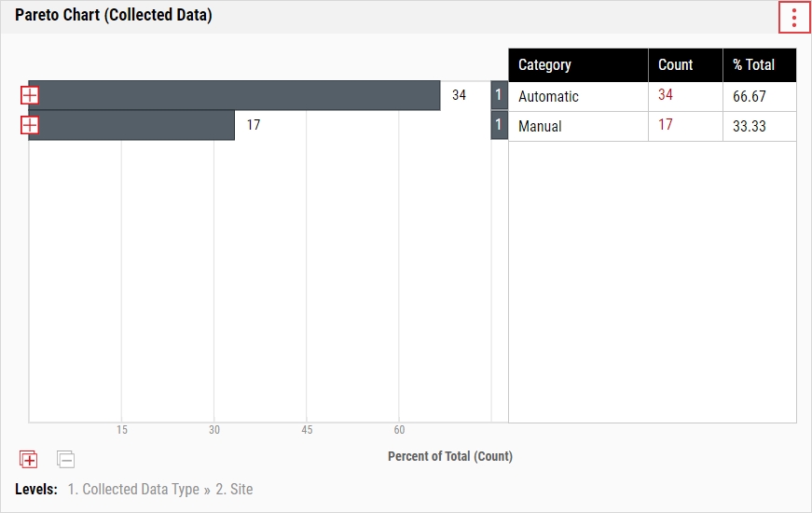
Task: Click the Percent of Total (Count) axis label
Action: click(x=449, y=456)
